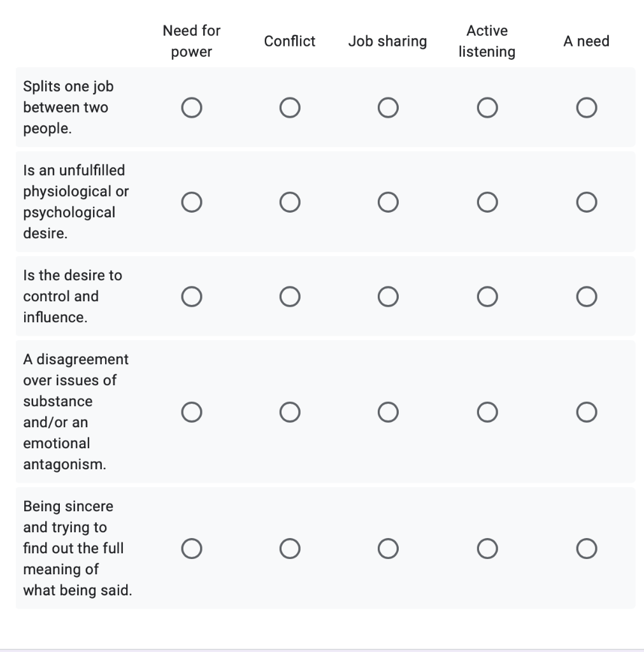
Task: Choose Need for power for 'A disagreement' row
Action: (192, 412)
